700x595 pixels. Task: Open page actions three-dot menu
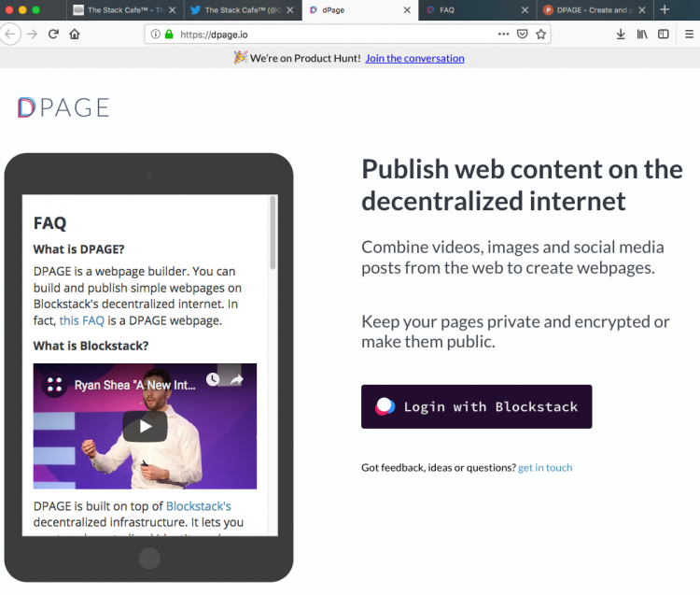(504, 34)
